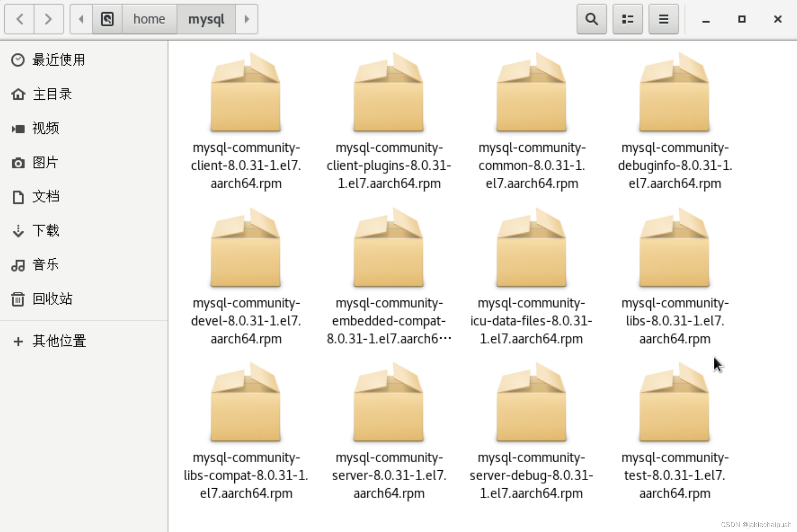The width and height of the screenshot is (797, 532).
Task: Click filename mysql-community-common-8.0.31 label
Action: [x=532, y=166]
